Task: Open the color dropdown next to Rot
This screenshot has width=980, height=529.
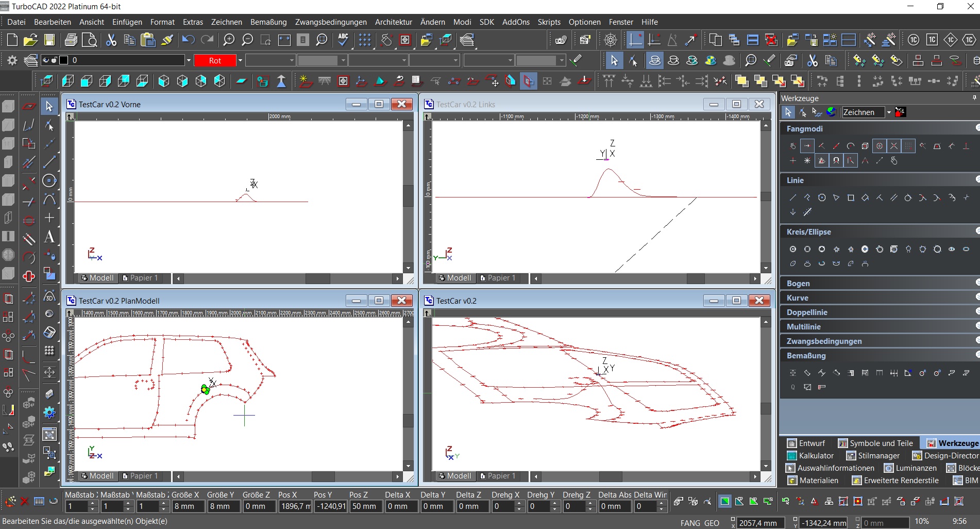Action: click(240, 60)
